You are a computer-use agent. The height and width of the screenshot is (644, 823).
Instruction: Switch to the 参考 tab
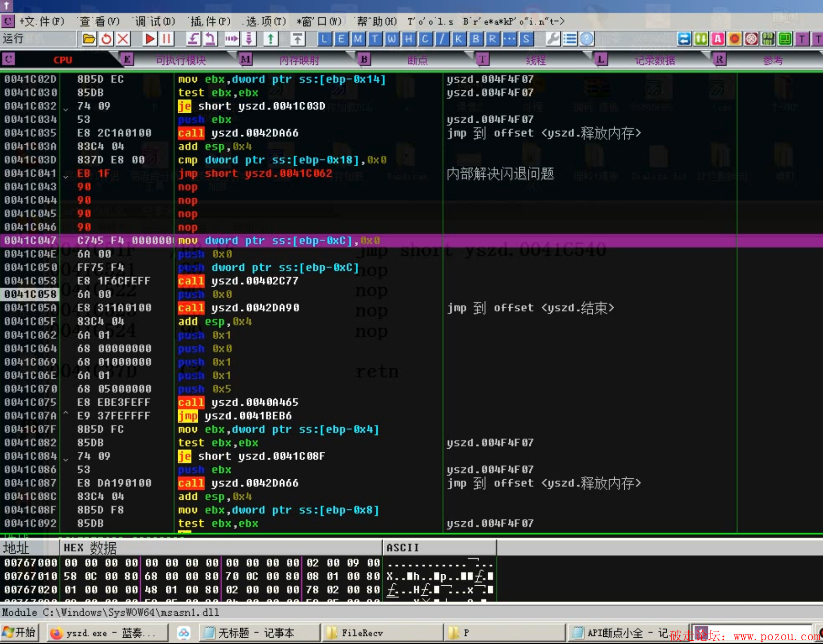[772, 60]
